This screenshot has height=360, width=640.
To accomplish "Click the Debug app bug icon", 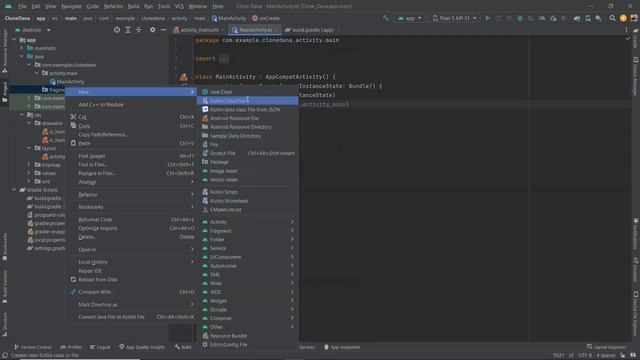I will [x=520, y=18].
